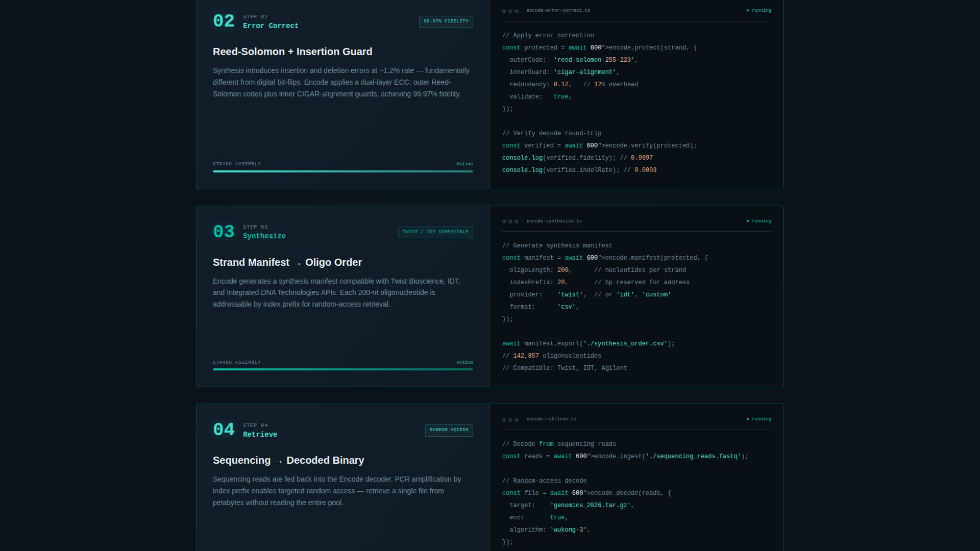The image size is (980, 551).
Task: Click the Generate synthesis manifest comment
Action: click(x=557, y=245)
